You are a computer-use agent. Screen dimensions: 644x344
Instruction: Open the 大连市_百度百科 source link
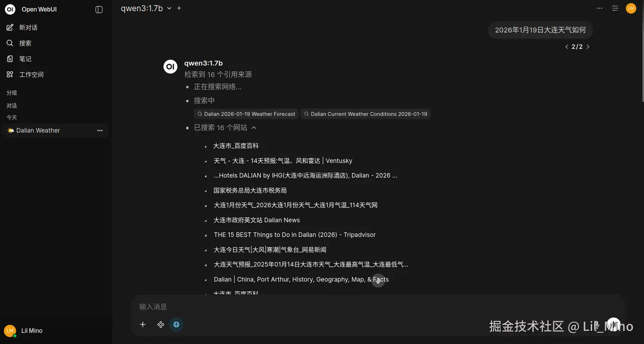236,145
